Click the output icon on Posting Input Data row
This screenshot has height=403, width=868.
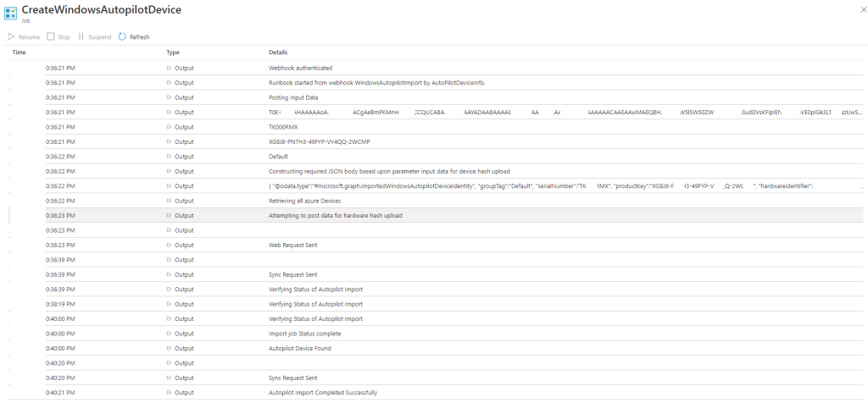tap(170, 97)
